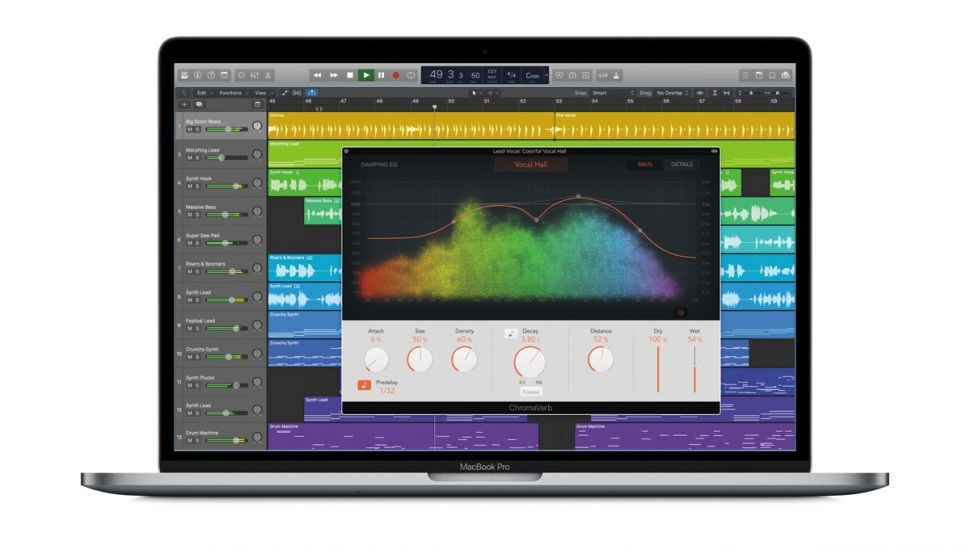Click the DAMPING EQ label button
970x545 pixels.
(x=379, y=165)
